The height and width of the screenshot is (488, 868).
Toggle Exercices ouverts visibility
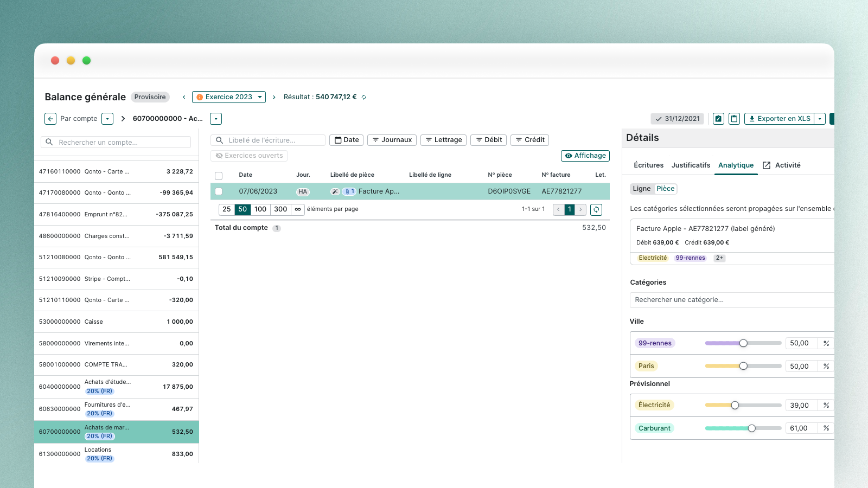[x=249, y=156]
